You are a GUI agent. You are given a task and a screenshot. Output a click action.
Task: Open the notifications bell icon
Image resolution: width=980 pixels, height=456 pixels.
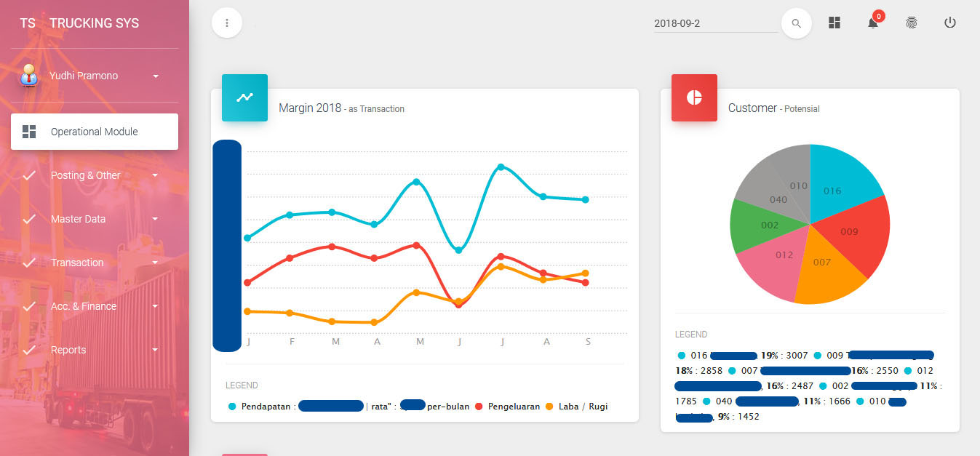pos(873,23)
